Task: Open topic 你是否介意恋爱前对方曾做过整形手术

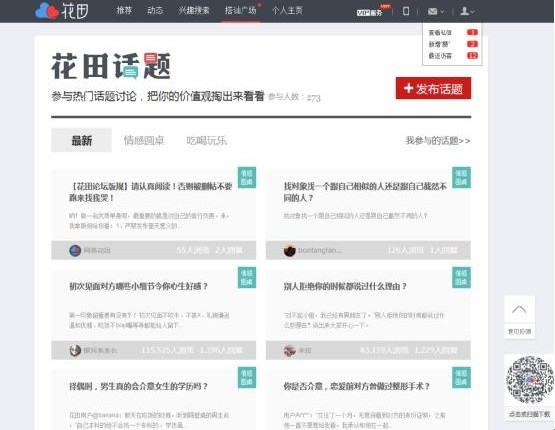Action: [x=357, y=386]
